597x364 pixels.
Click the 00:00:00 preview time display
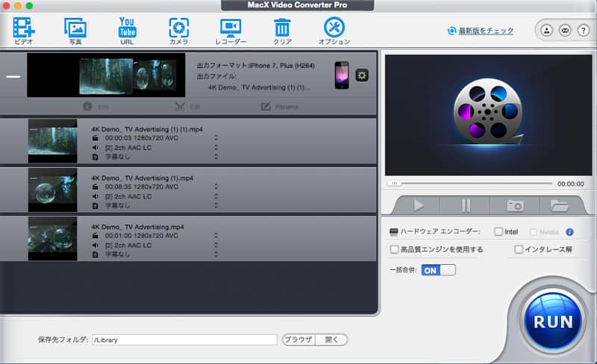570,184
